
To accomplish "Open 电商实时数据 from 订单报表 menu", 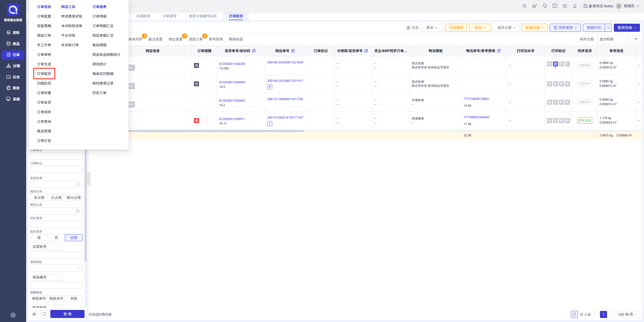I will [103, 74].
